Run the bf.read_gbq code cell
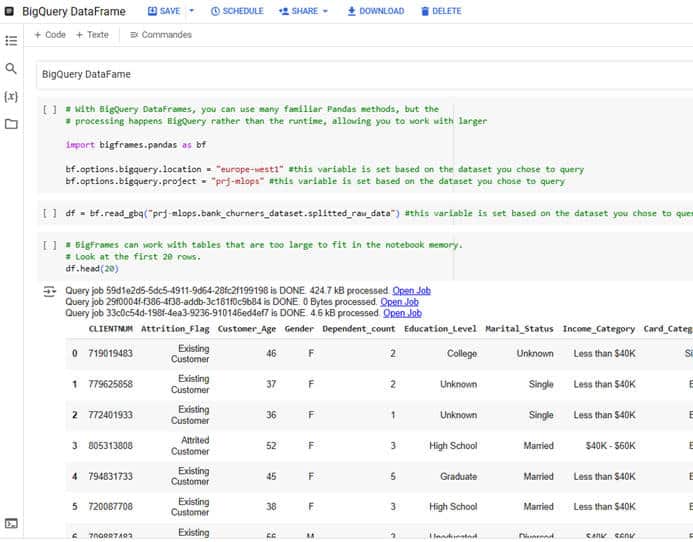This screenshot has height=542, width=693. pyautogui.click(x=49, y=213)
